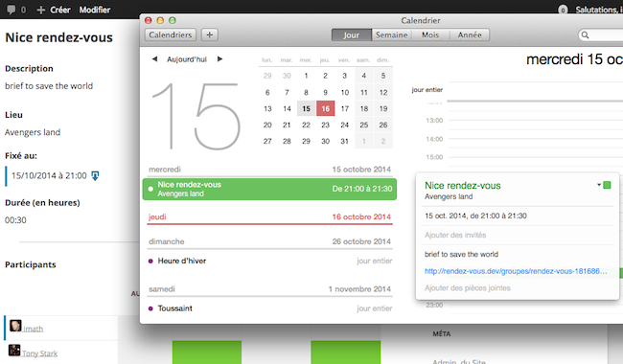Click the samedi 1 novembre 2014 header

pyautogui.click(x=269, y=289)
